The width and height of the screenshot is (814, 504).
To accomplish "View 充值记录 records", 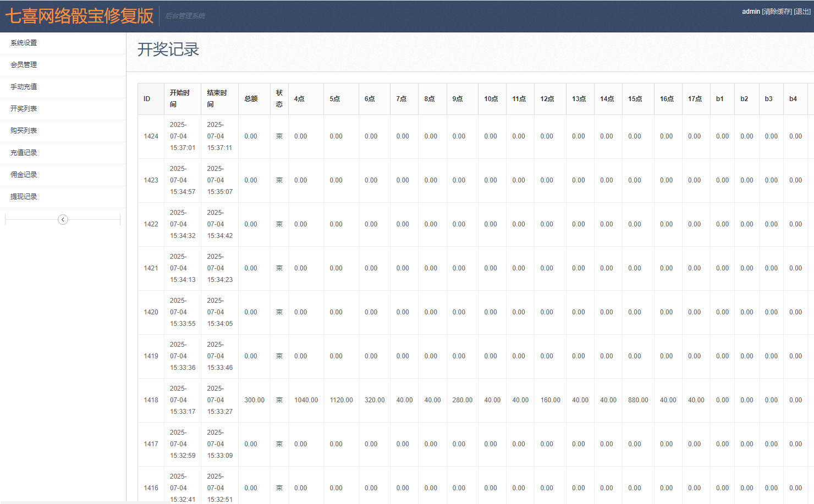I will point(23,153).
